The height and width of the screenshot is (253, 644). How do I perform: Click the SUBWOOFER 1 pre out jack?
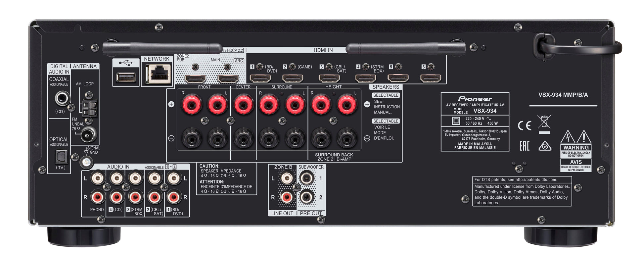307,178
